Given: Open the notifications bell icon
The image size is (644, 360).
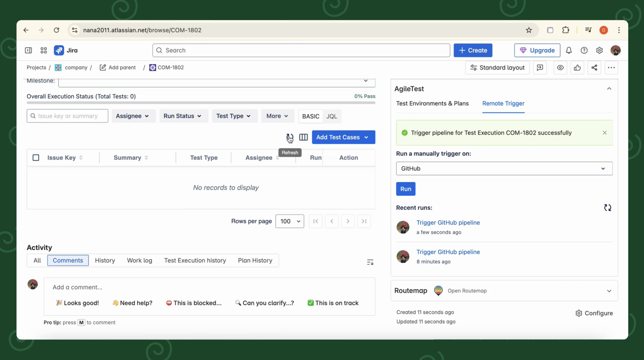Looking at the screenshot, I should tap(569, 50).
